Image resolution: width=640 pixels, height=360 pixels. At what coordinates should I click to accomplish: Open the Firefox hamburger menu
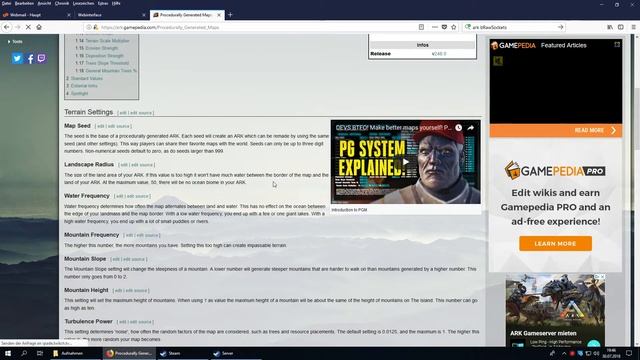click(x=633, y=27)
